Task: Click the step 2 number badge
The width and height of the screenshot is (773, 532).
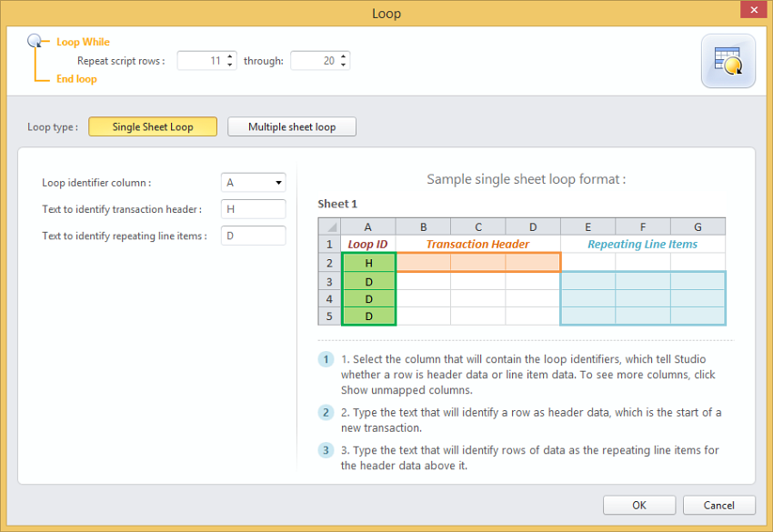Action: click(326, 413)
